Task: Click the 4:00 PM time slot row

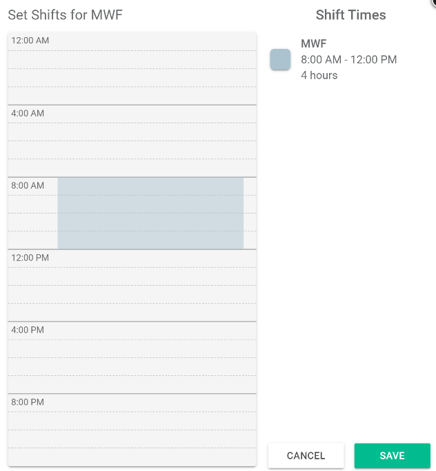Action: (132, 331)
